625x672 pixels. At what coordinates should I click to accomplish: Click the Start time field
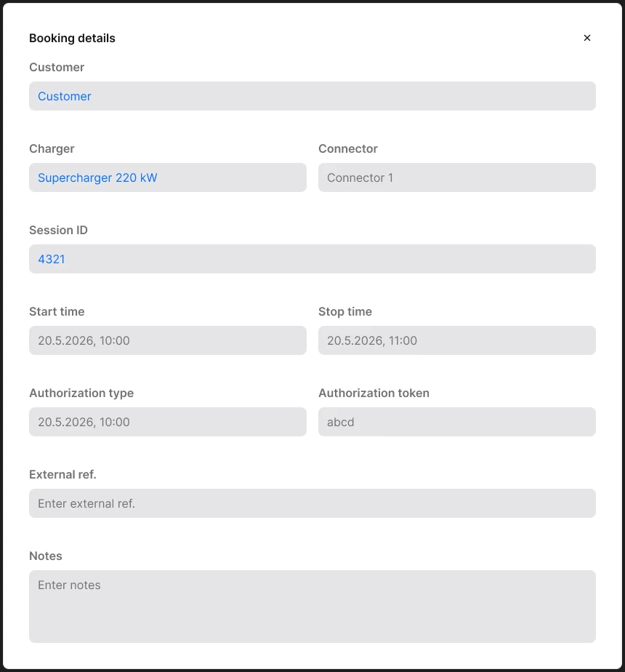[x=167, y=340]
